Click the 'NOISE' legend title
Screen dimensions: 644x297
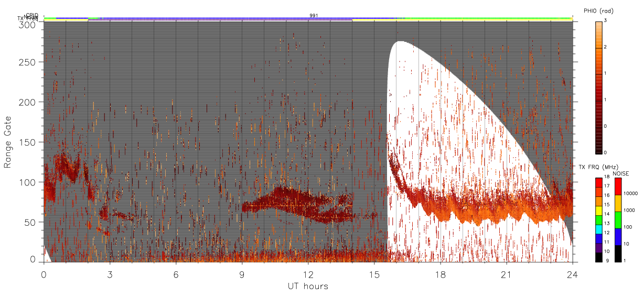(x=621, y=173)
